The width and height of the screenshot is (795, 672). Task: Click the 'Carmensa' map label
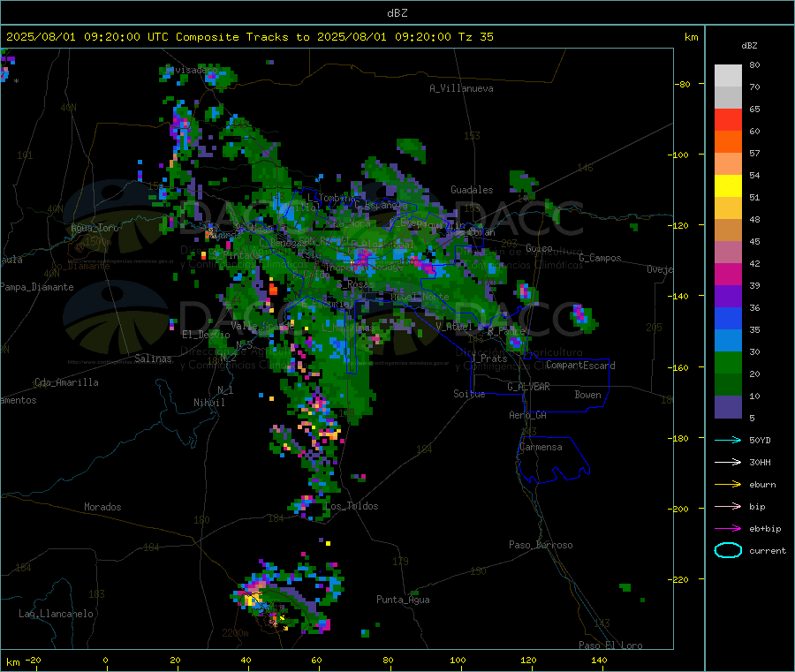tap(541, 447)
